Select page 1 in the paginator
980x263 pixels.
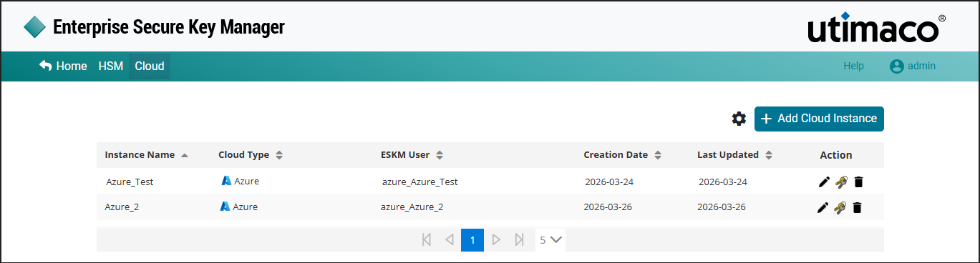click(x=472, y=240)
